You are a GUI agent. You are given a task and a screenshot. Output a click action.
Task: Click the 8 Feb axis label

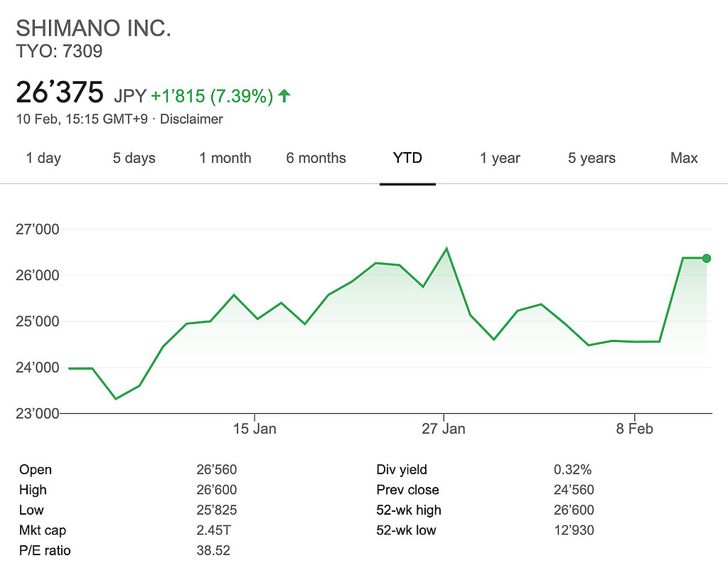(634, 429)
